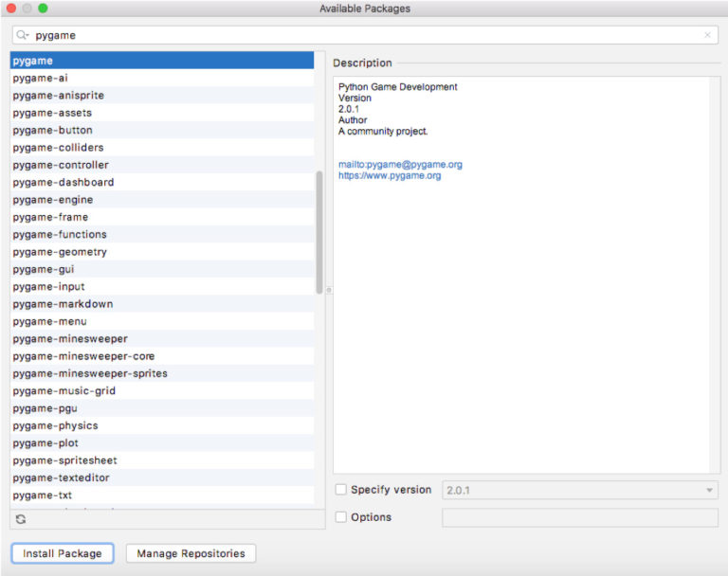Click the search magnifier icon
Image resolution: width=728 pixels, height=576 pixels.
pos(23,35)
